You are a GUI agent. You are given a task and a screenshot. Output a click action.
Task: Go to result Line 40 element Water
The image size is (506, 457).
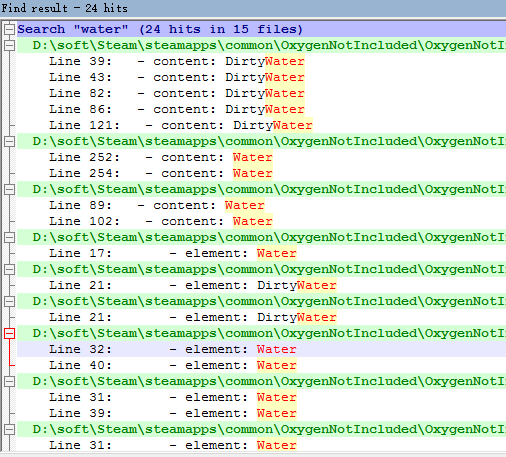261,365
